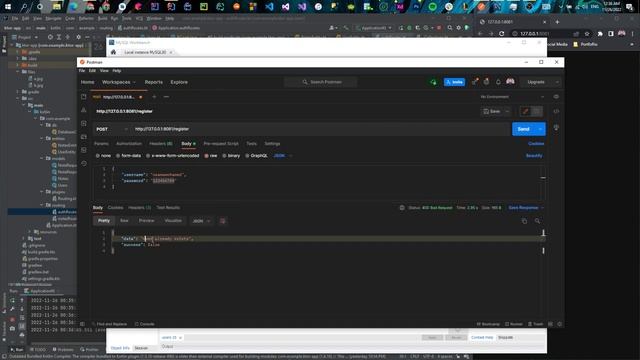
Task: Open response Cookies tab
Action: [115, 208]
